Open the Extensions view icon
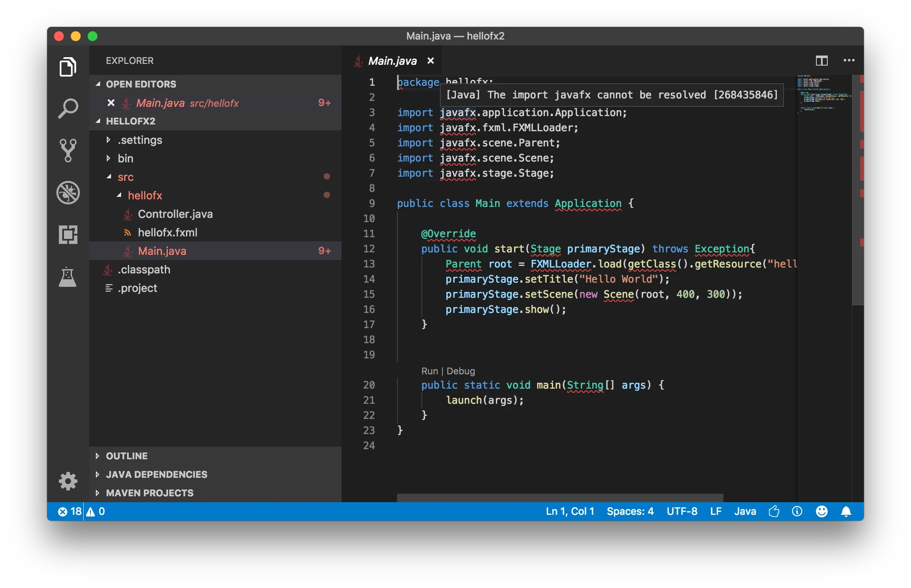This screenshot has height=588, width=911. [68, 234]
